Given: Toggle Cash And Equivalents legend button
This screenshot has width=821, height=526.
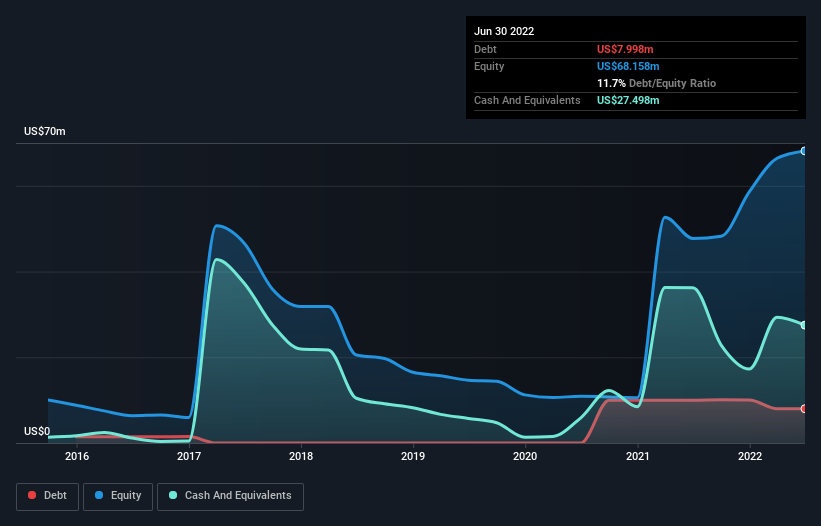Looking at the screenshot, I should coord(230,496).
